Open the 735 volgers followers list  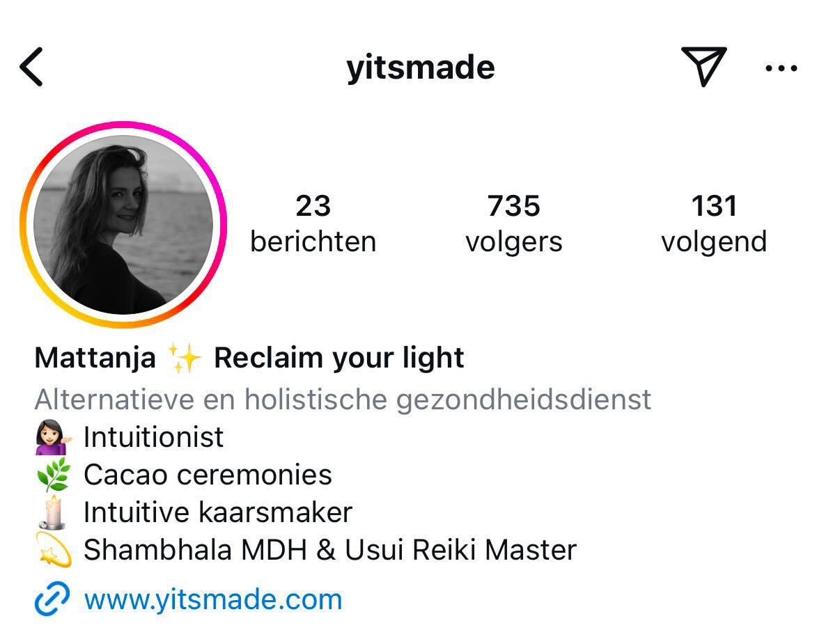514,223
